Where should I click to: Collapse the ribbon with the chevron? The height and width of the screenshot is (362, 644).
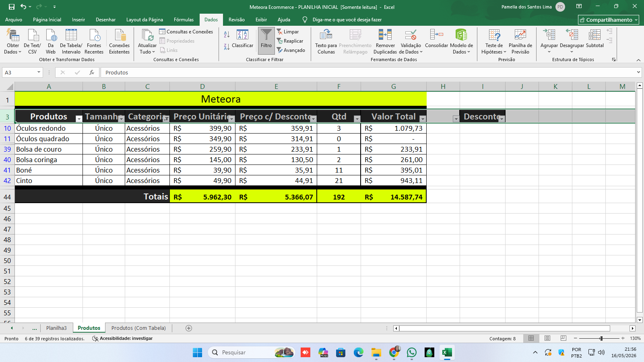[638, 60]
